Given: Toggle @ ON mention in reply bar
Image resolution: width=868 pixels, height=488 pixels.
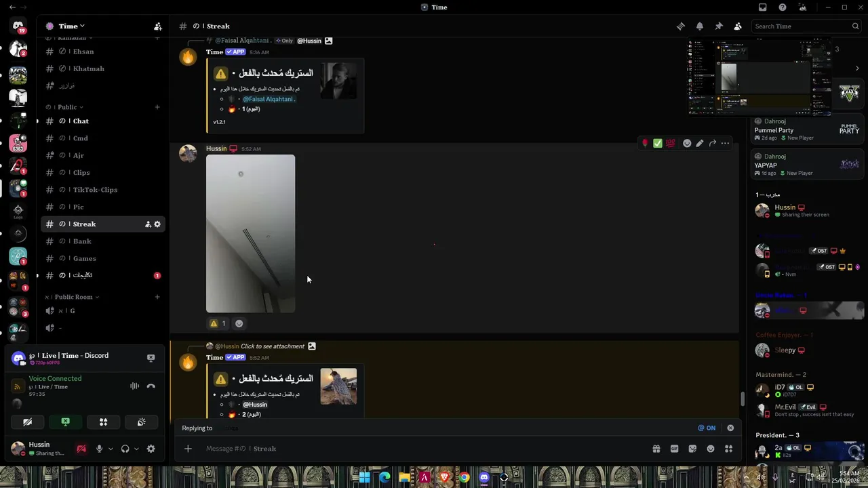Looking at the screenshot, I should (x=707, y=428).
